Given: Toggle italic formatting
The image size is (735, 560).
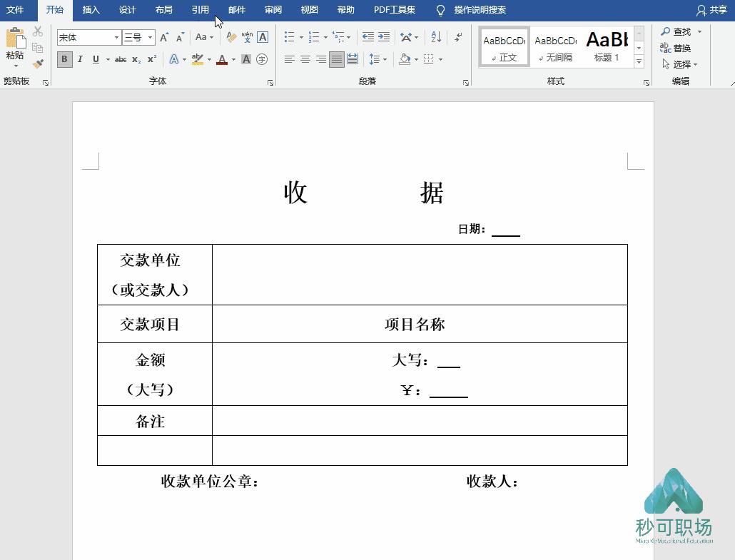Looking at the screenshot, I should [x=80, y=58].
